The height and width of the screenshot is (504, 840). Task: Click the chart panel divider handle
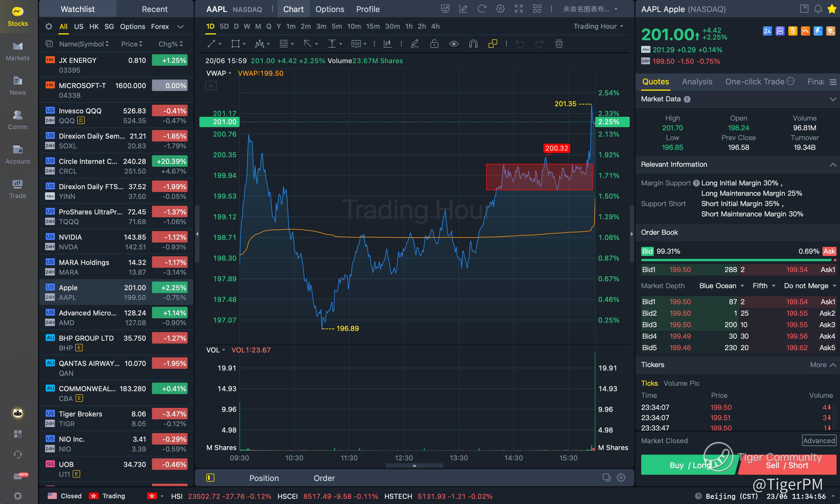tap(414, 466)
